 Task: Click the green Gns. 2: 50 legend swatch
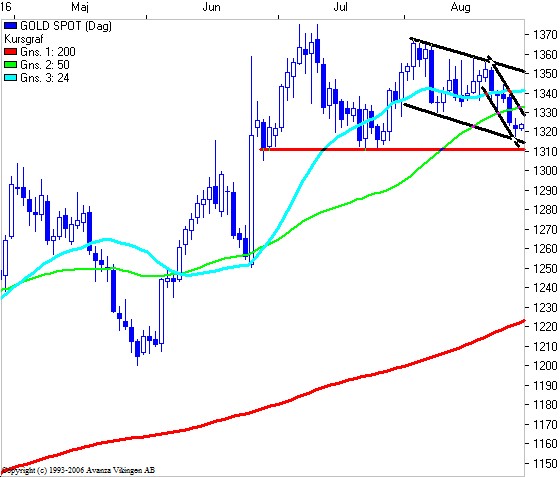click(10, 65)
